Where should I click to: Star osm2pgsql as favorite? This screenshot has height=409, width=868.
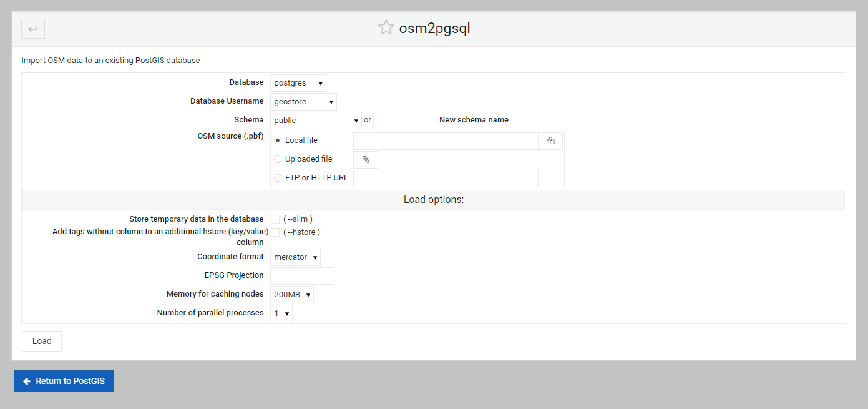386,28
